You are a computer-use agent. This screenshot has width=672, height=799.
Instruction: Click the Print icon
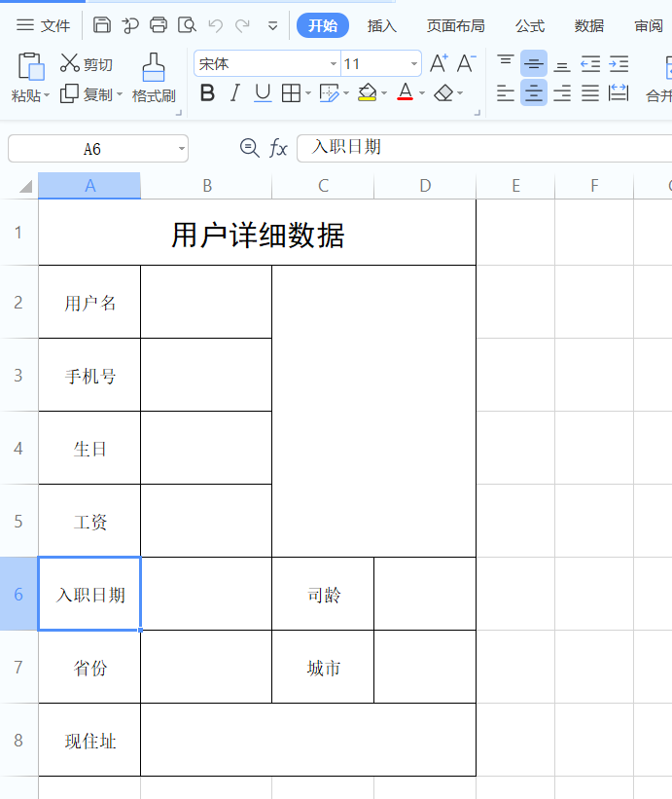[159, 25]
